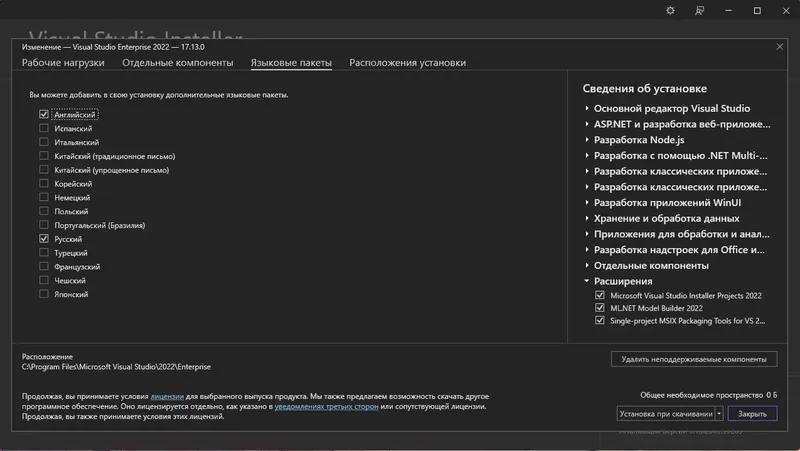Switch to Рабочие нагрузки tab
This screenshot has width=800, height=451.
pyautogui.click(x=63, y=63)
